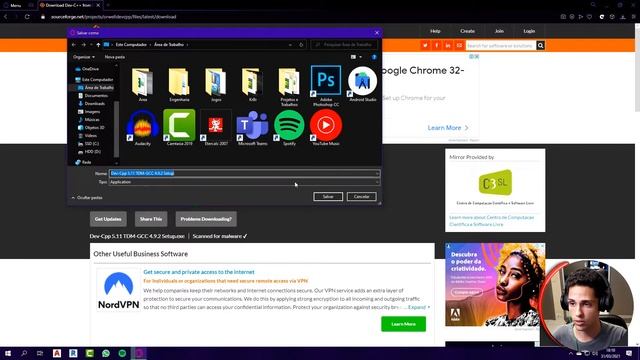Screen dimensions: 640x360
Task: Open the Kdb folder
Action: click(x=252, y=84)
